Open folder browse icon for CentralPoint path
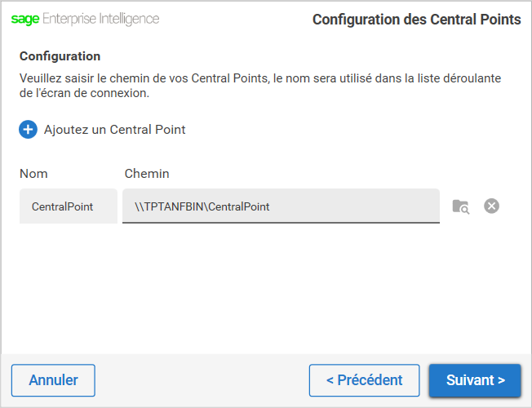Image resolution: width=532 pixels, height=408 pixels. pos(461,206)
